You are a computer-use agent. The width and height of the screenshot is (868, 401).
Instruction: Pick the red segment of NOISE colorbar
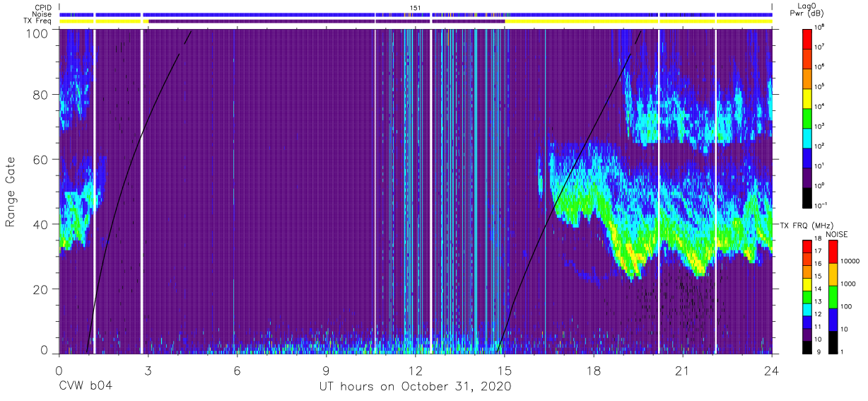[x=833, y=251]
